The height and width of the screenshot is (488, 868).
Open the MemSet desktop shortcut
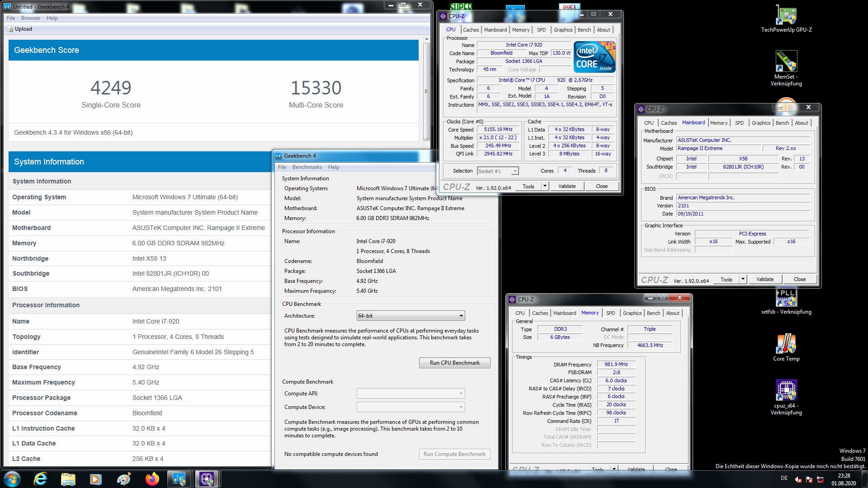(x=786, y=69)
